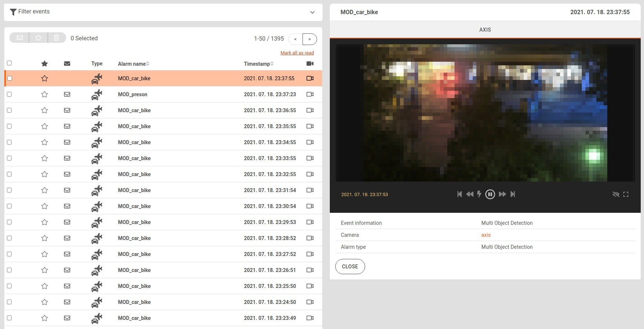644x329 pixels.
Task: Skip to the start of video
Action: [x=460, y=194]
